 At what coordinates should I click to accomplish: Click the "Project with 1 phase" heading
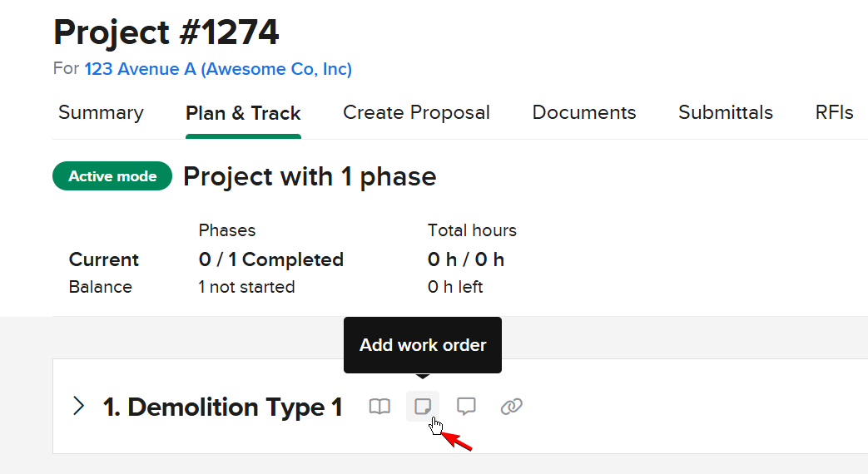[x=310, y=176]
